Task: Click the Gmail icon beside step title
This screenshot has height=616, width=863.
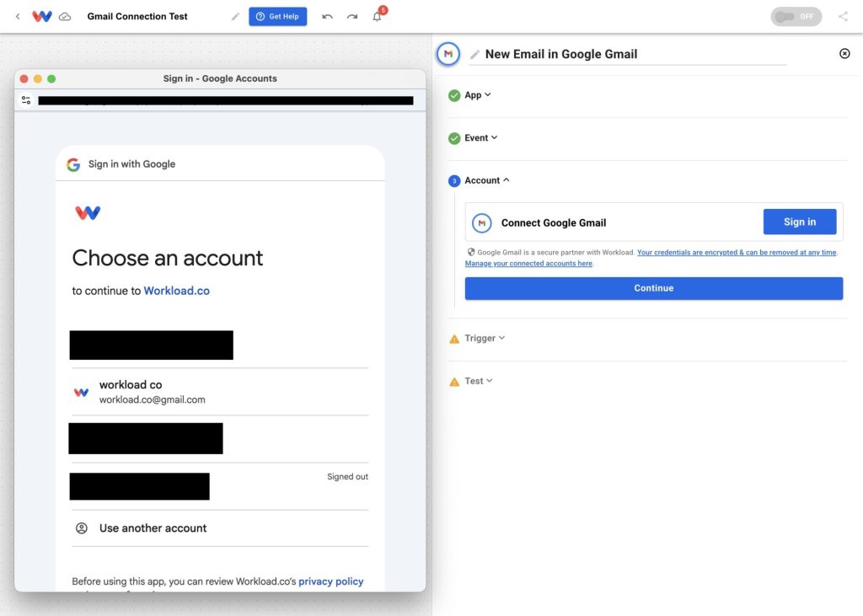Action: [x=448, y=54]
